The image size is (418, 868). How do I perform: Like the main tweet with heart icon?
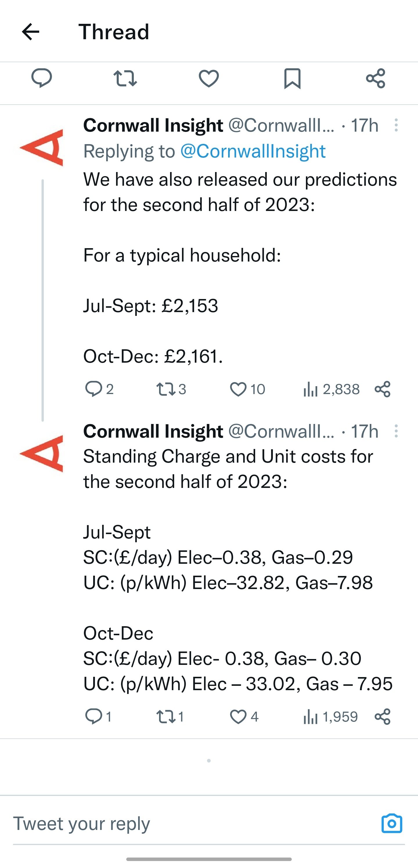(x=209, y=78)
